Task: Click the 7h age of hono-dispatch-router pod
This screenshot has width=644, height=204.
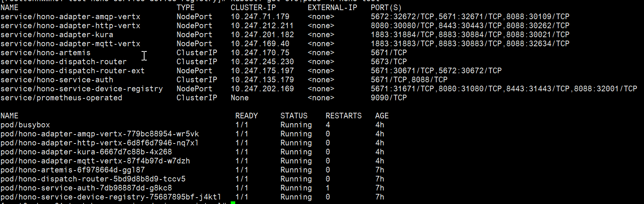Action: (x=380, y=179)
